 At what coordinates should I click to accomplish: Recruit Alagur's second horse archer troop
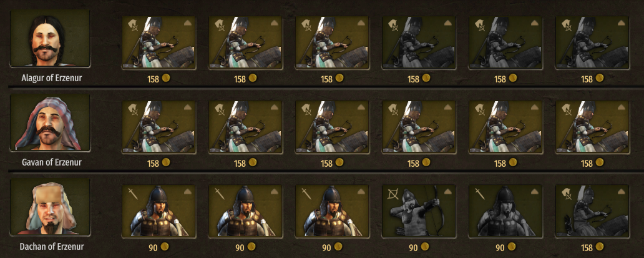click(245, 42)
